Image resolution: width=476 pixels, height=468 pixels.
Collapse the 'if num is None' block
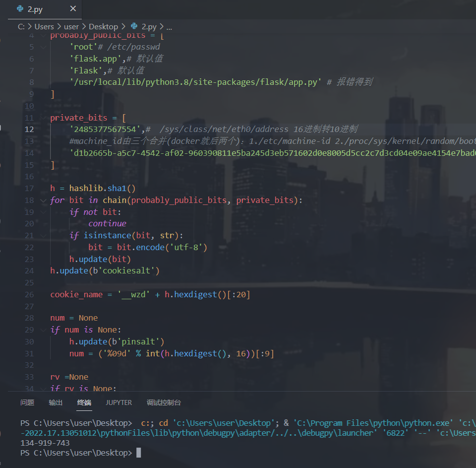coord(44,330)
